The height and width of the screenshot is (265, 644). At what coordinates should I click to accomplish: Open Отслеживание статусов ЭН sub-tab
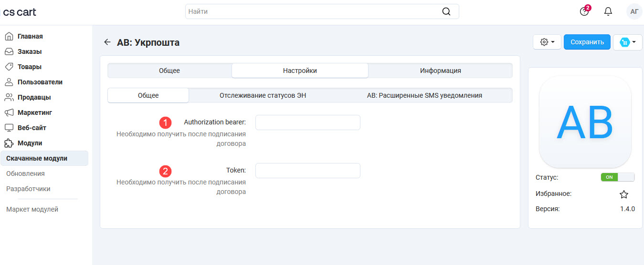click(263, 95)
